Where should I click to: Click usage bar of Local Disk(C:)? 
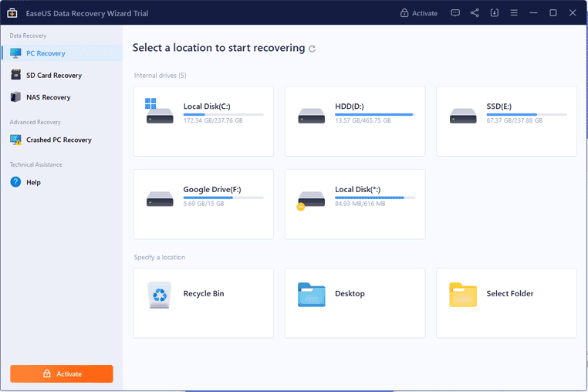tap(224, 114)
